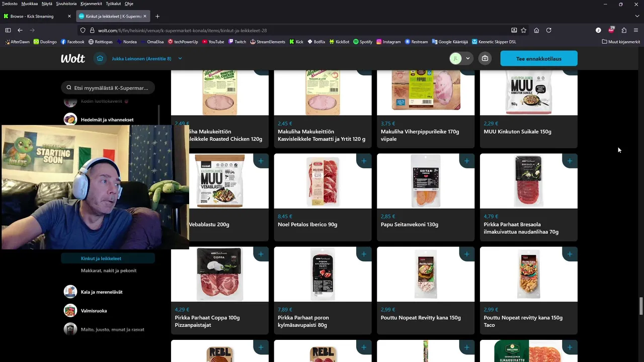This screenshot has width=644, height=362.
Task: Open the Näytä menu
Action: pyautogui.click(x=47, y=4)
